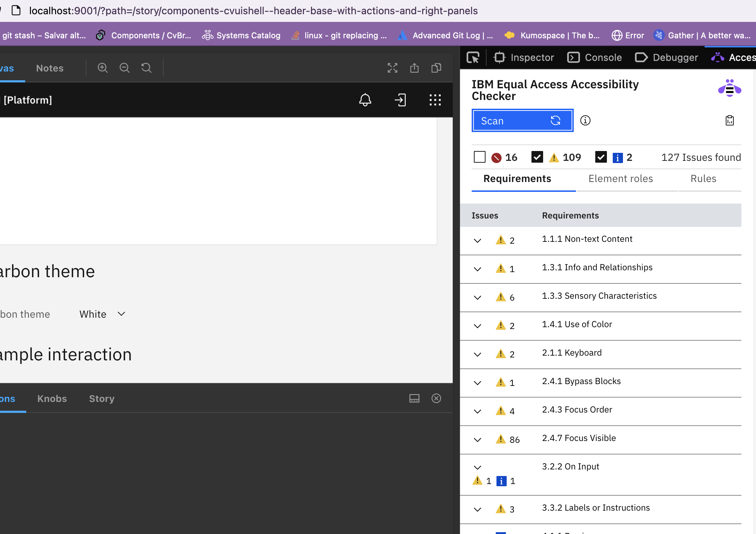
Task: Uncheck the needs review checkbox showing 109
Action: pyautogui.click(x=537, y=157)
